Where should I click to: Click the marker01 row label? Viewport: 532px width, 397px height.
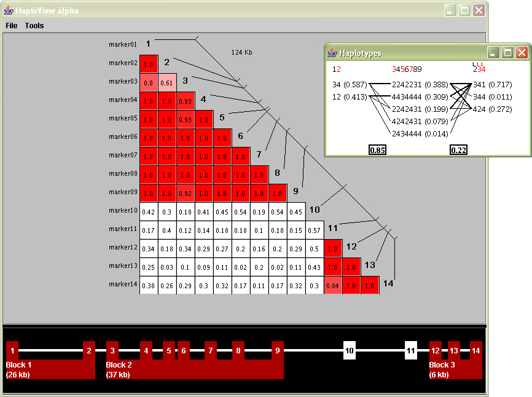point(123,44)
